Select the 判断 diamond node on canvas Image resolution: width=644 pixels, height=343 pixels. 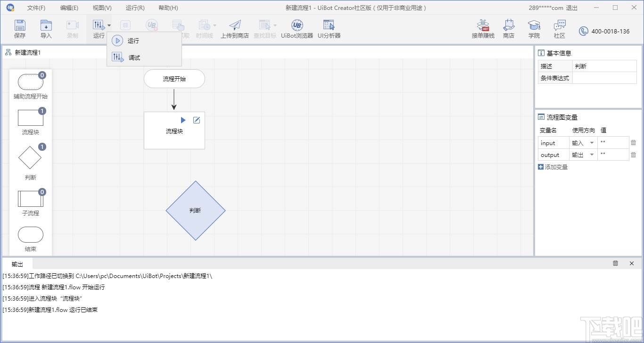point(196,211)
